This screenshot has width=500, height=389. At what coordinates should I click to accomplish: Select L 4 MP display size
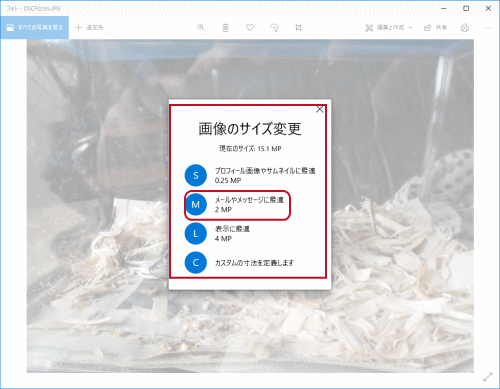pyautogui.click(x=217, y=234)
